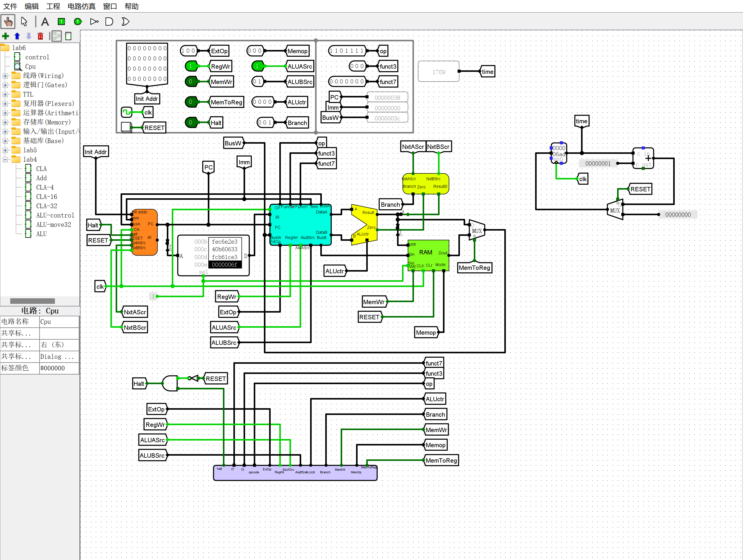This screenshot has height=560, width=743.
Task: Select the 基础库(Base) library folder
Action: click(43, 141)
